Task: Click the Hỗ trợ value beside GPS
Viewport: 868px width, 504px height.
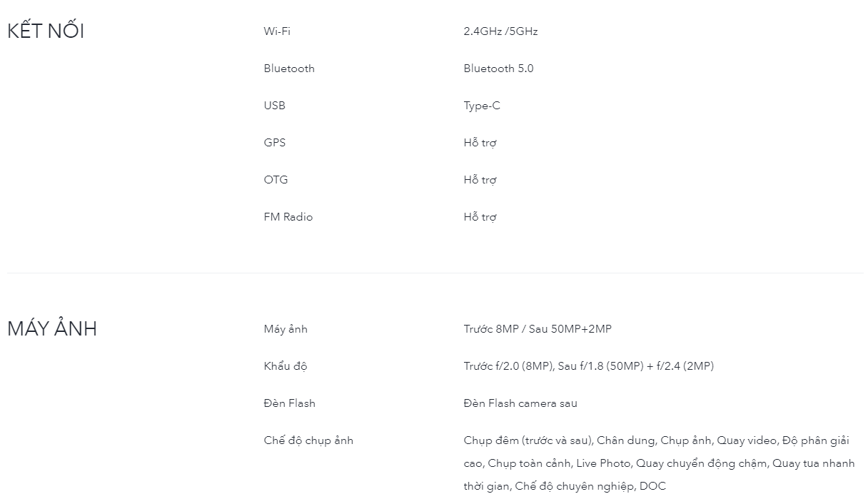Action: (x=480, y=143)
